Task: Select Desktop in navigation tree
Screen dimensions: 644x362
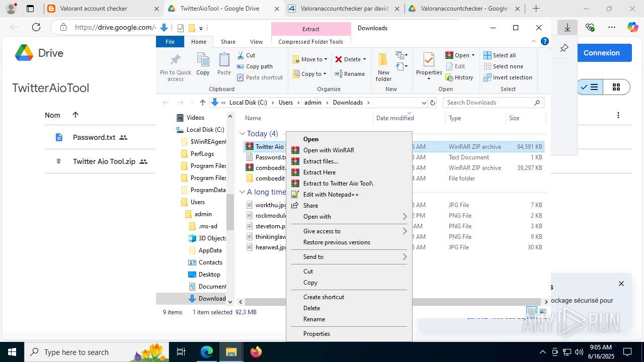Action: tap(209, 275)
